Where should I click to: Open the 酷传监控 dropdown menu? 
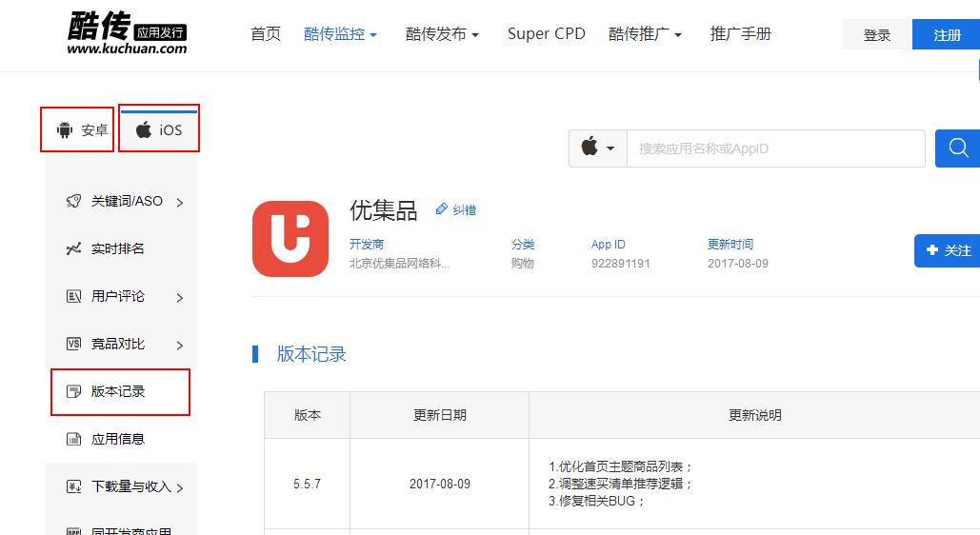pyautogui.click(x=340, y=33)
